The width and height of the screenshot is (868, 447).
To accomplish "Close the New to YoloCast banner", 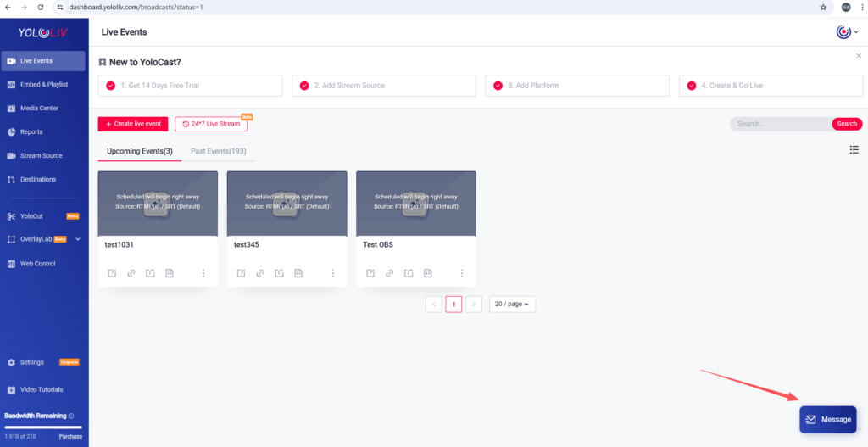I will pos(858,56).
